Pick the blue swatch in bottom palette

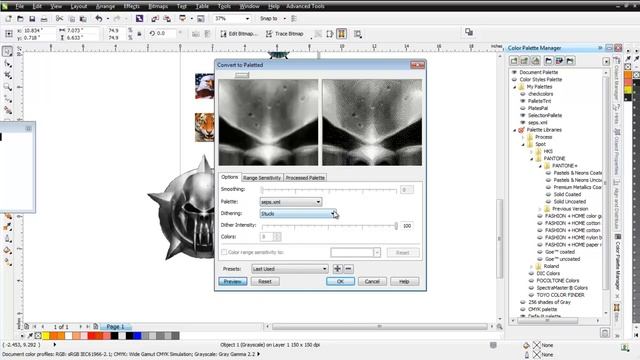(137, 336)
